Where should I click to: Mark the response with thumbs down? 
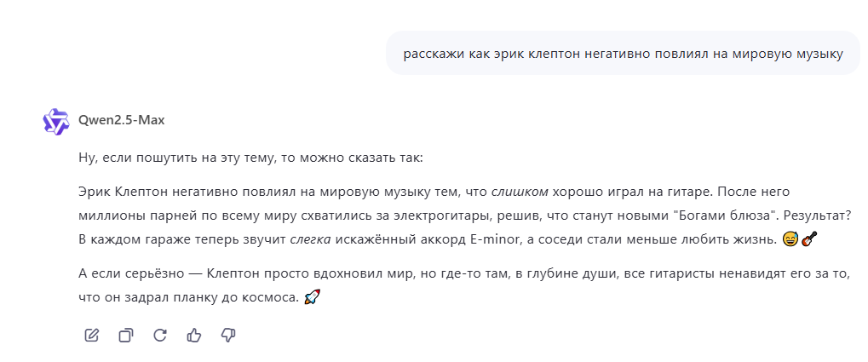tap(228, 335)
